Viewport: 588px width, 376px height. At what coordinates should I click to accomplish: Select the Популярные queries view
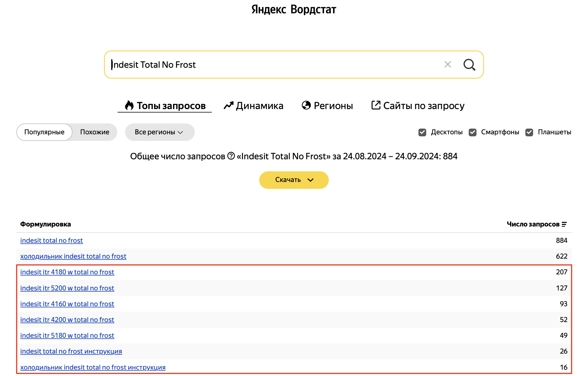[44, 132]
